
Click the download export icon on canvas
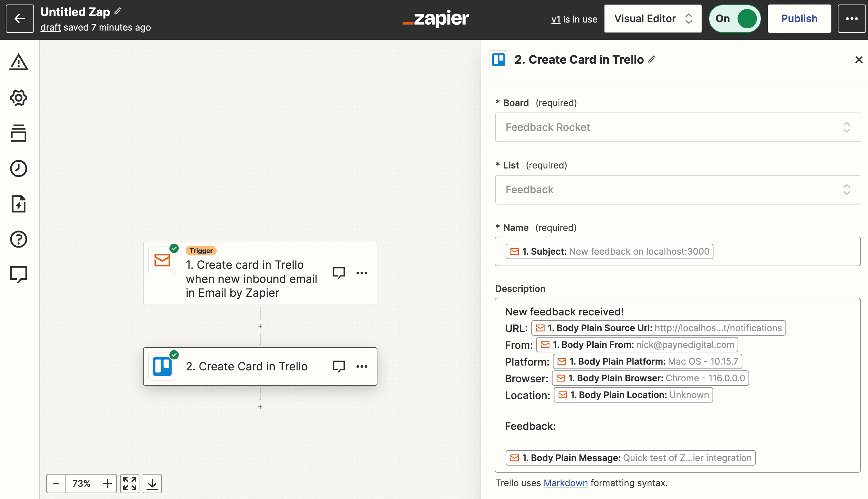tap(152, 484)
